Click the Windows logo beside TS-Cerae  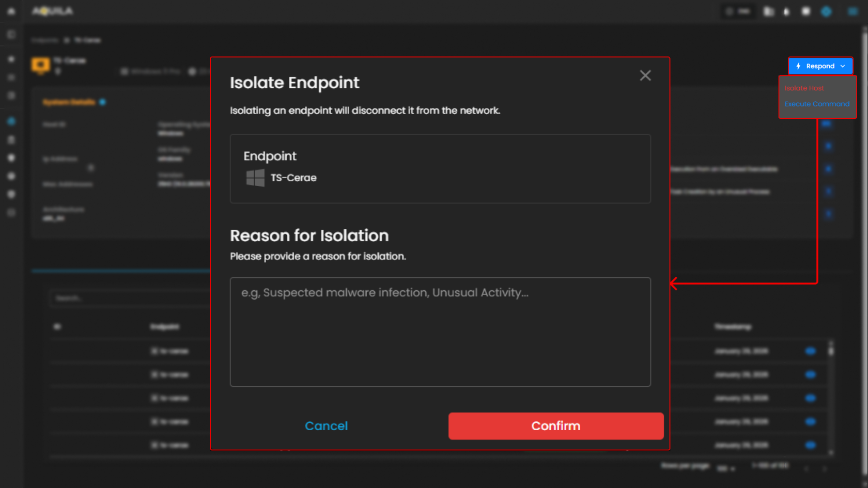255,178
